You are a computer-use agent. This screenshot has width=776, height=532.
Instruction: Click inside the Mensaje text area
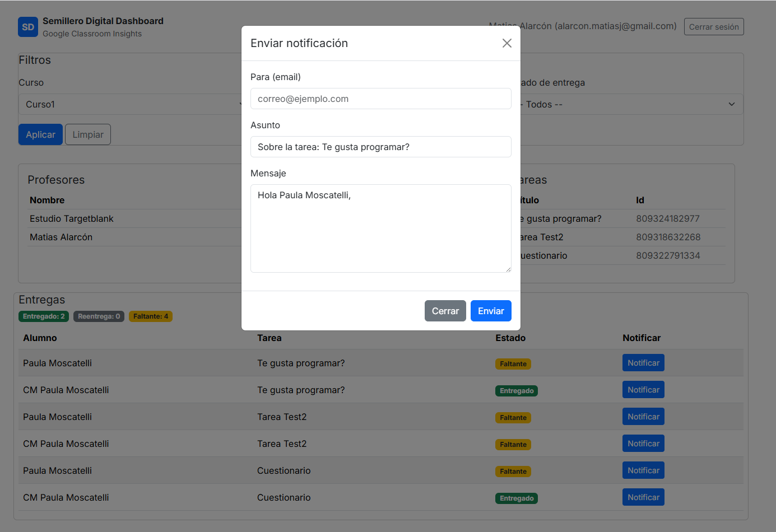point(380,228)
